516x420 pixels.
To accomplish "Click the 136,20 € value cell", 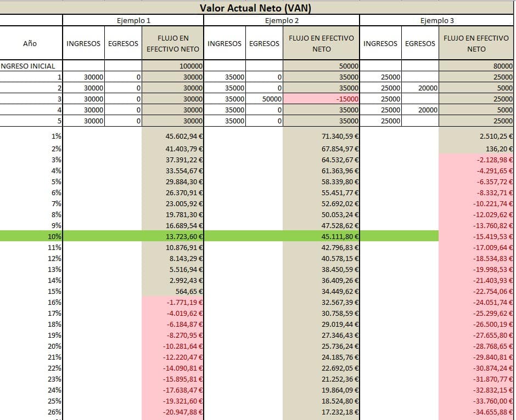I will [476, 149].
